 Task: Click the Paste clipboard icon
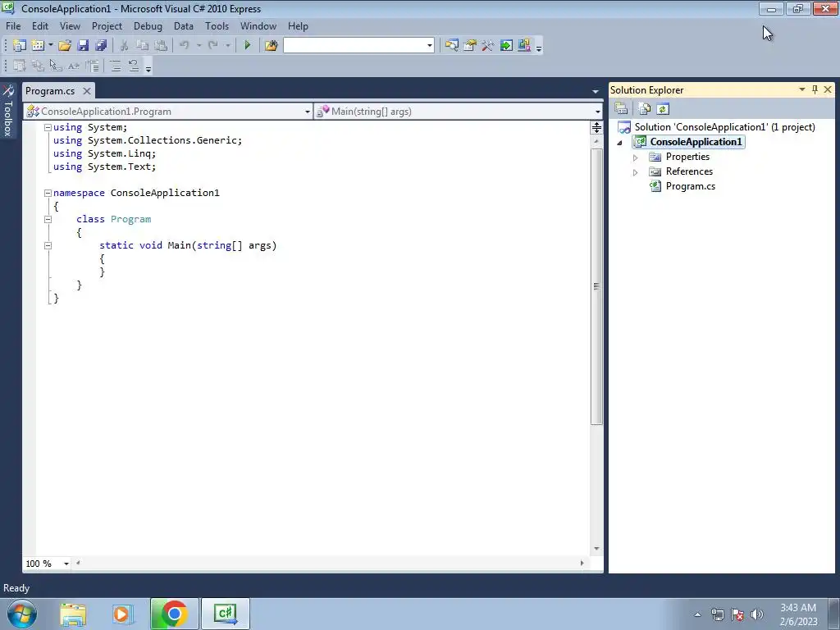(161, 46)
